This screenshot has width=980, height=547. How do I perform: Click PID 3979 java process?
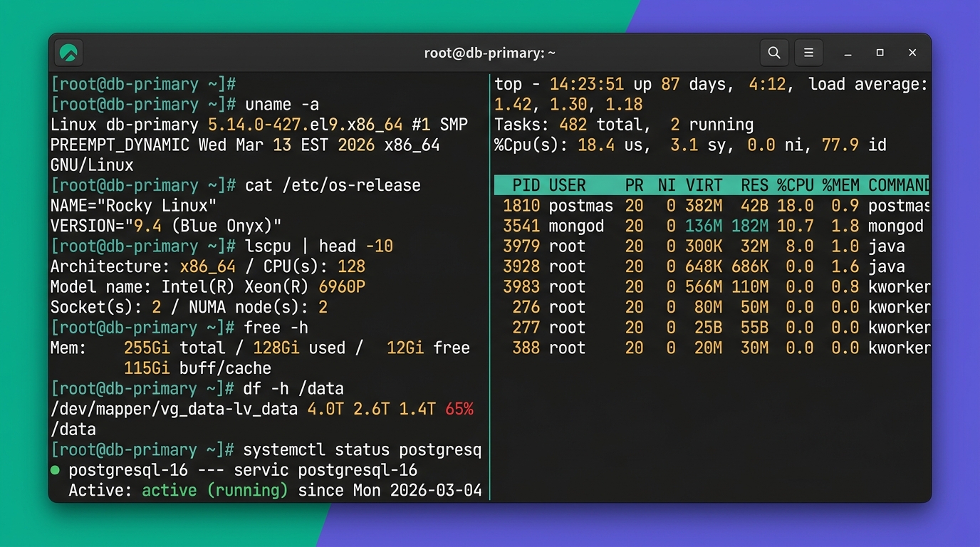pos(522,246)
